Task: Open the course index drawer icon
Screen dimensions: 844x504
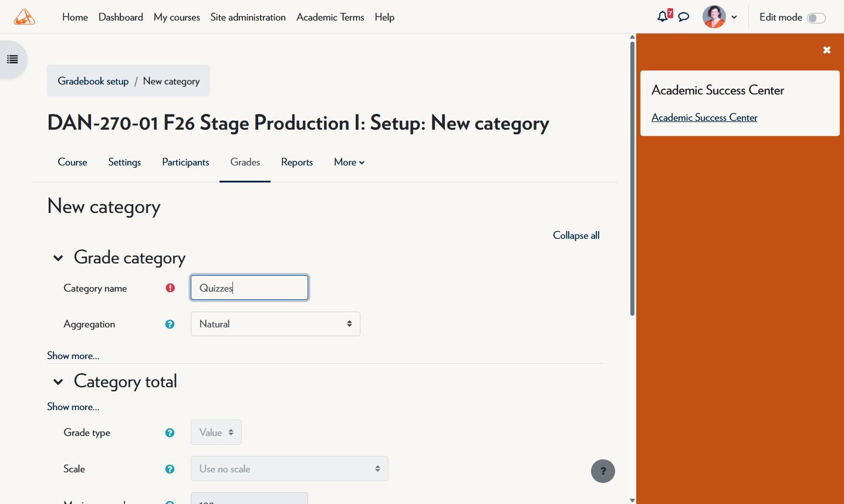Action: click(12, 59)
